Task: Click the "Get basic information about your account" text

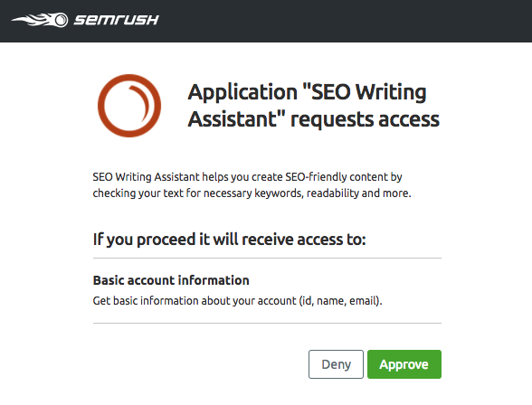Action: click(x=195, y=301)
